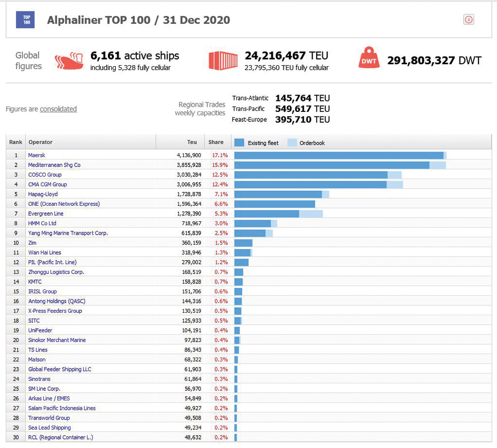Click the TEU value 3,855,928

click(189, 165)
